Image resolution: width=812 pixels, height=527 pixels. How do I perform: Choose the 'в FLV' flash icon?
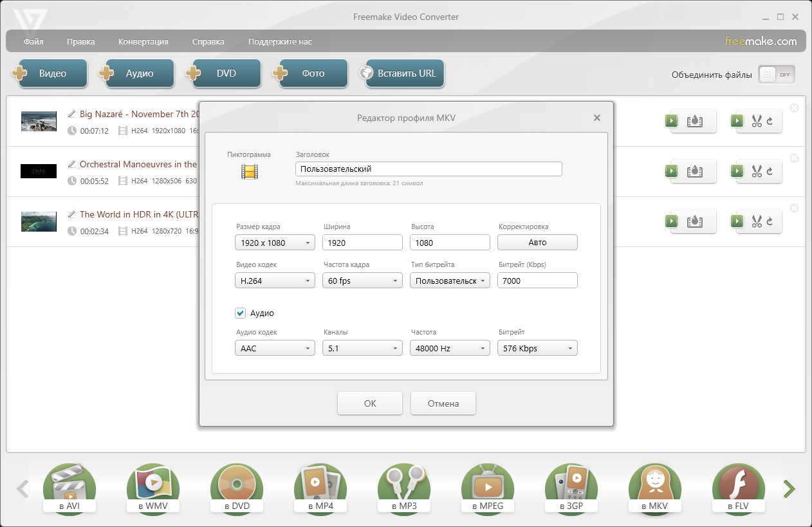(738, 488)
